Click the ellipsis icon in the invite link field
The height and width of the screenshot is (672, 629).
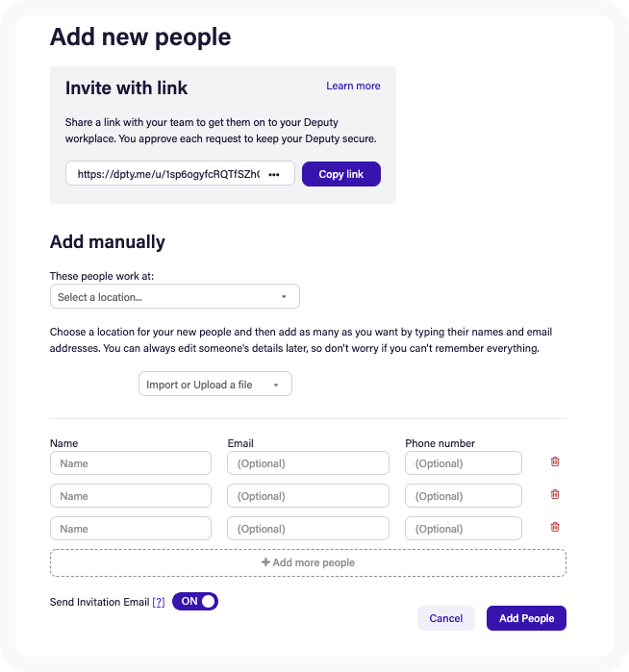coord(274,174)
